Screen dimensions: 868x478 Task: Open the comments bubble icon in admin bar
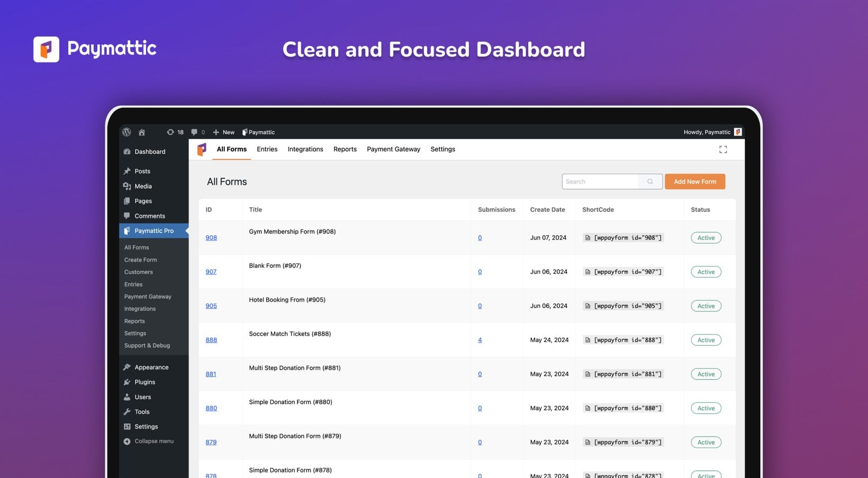click(198, 132)
